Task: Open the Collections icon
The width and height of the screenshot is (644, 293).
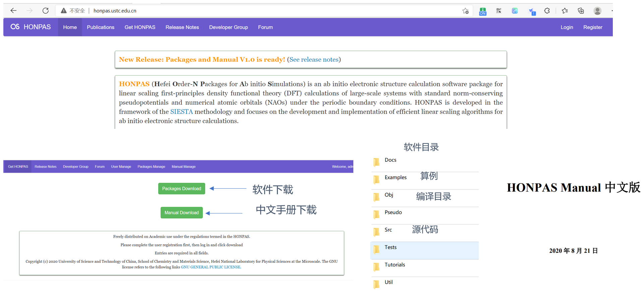Action: [581, 11]
